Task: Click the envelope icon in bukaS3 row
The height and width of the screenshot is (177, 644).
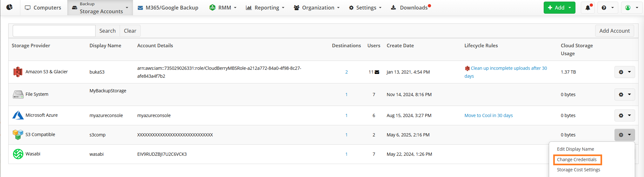Action: click(377, 72)
